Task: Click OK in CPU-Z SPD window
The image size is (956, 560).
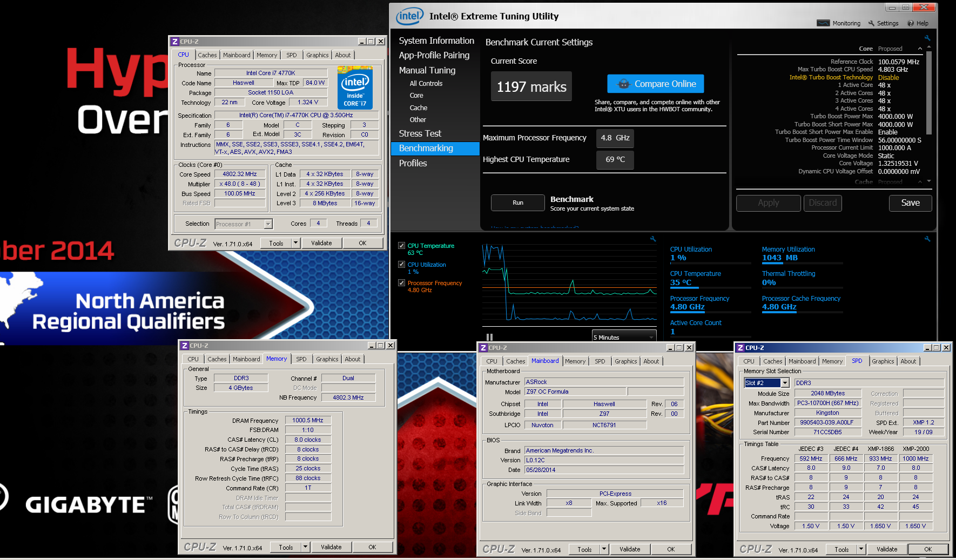Action: [x=928, y=549]
